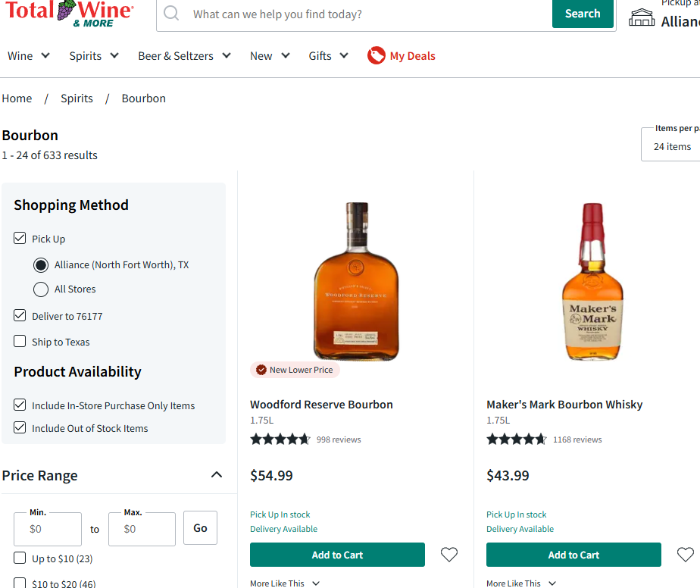
Task: Click the store pickup building icon
Action: click(642, 17)
